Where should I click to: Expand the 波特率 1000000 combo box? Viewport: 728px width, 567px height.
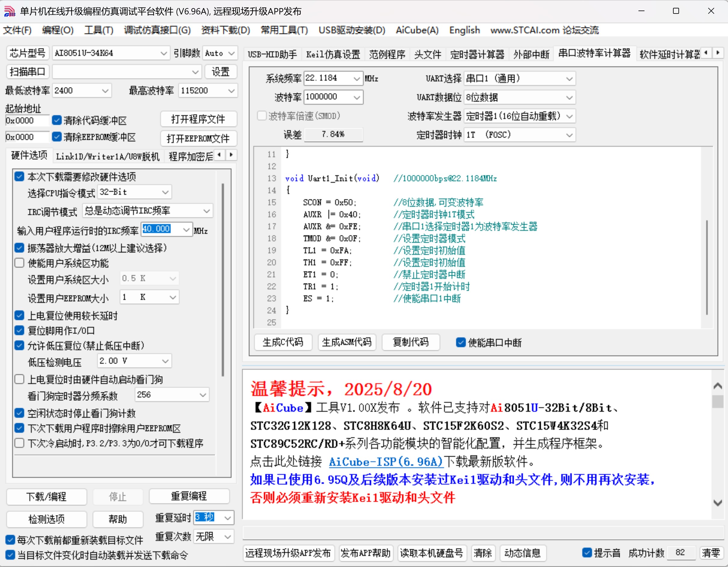click(x=356, y=97)
